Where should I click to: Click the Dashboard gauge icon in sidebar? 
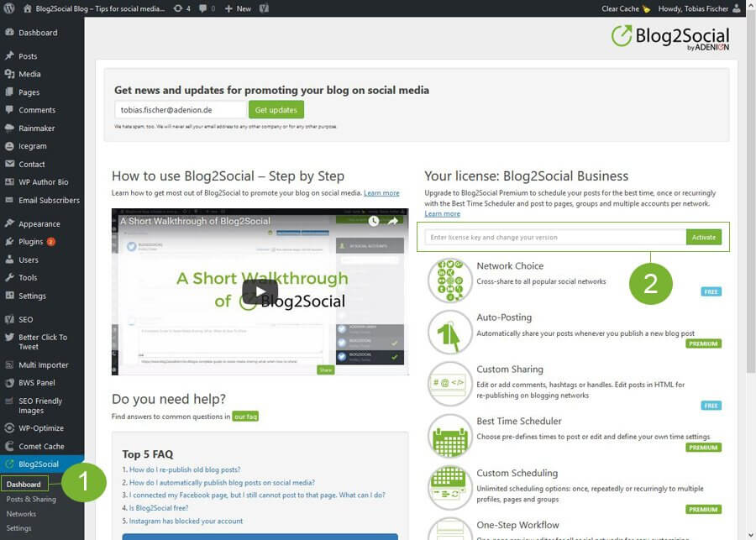(9, 32)
